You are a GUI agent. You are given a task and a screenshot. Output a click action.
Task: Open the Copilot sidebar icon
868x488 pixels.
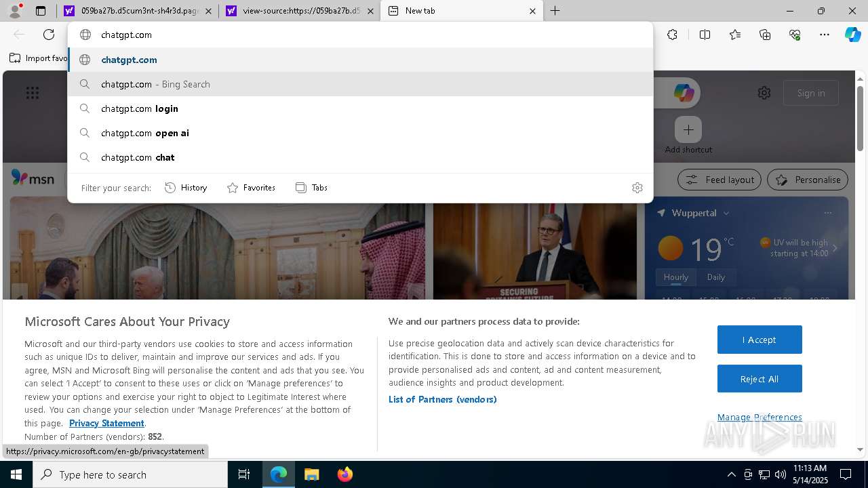(x=853, y=35)
